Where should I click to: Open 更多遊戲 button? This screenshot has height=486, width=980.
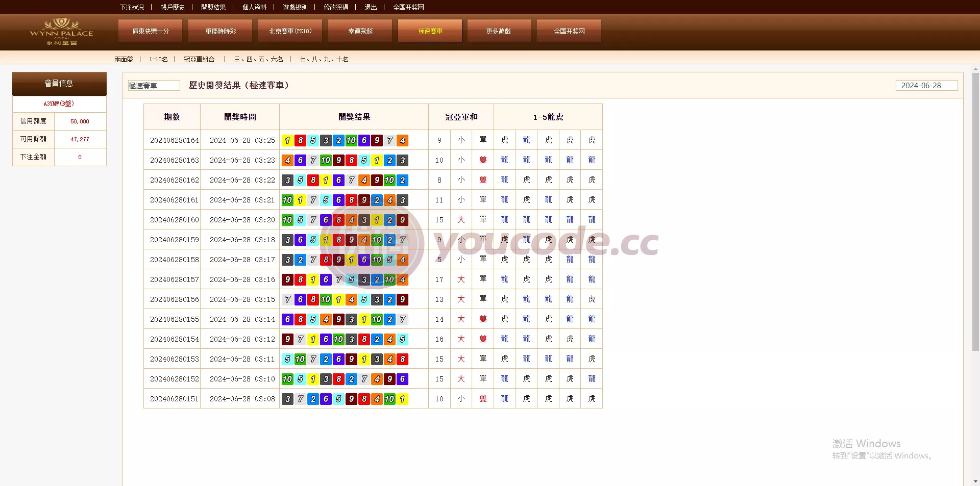[x=498, y=31]
